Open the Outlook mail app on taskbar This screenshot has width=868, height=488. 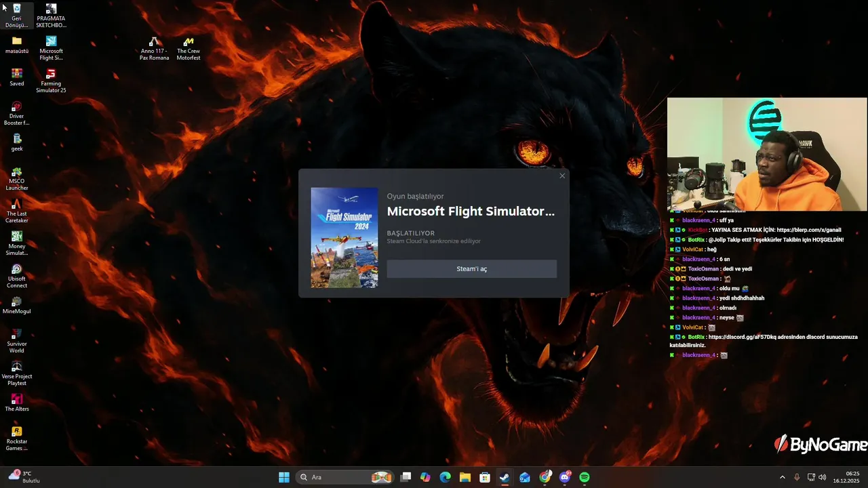[x=525, y=477]
